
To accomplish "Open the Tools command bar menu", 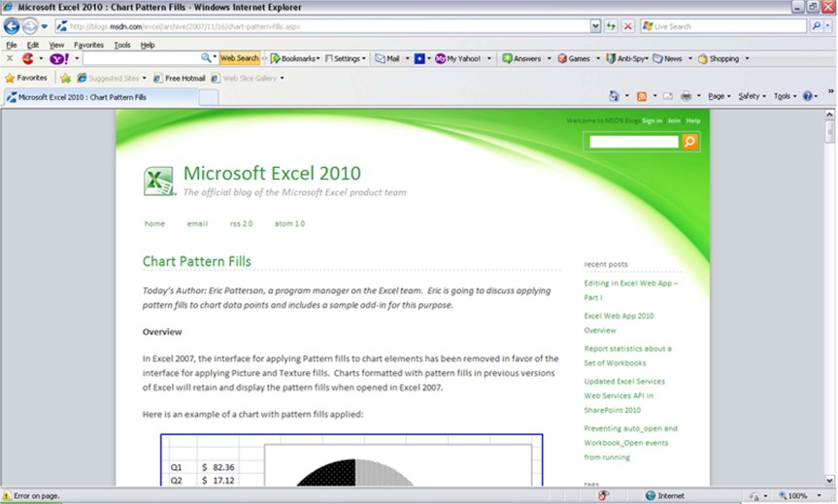I will click(x=785, y=96).
